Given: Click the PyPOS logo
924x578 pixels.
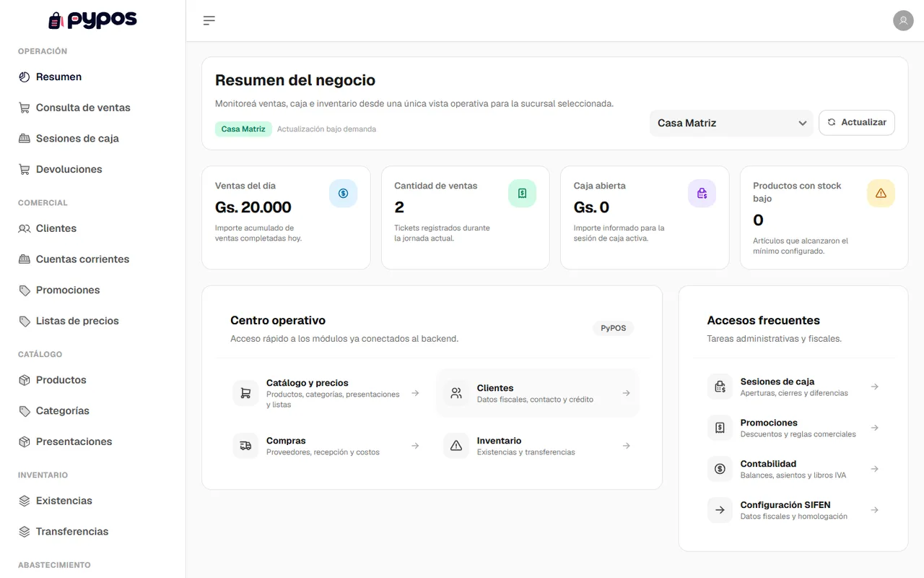Looking at the screenshot, I should (92, 20).
